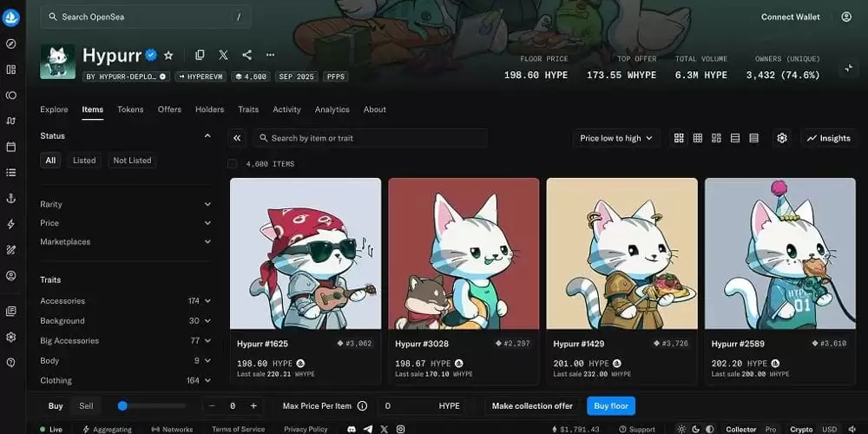Viewport: 868px width, 434px height.
Task: Switch the sweep bar to Sell
Action: [x=86, y=405]
